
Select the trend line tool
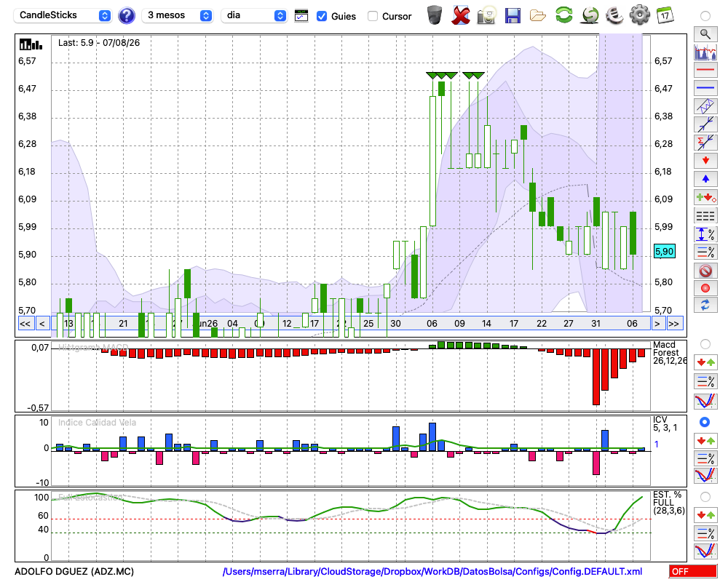[705, 124]
